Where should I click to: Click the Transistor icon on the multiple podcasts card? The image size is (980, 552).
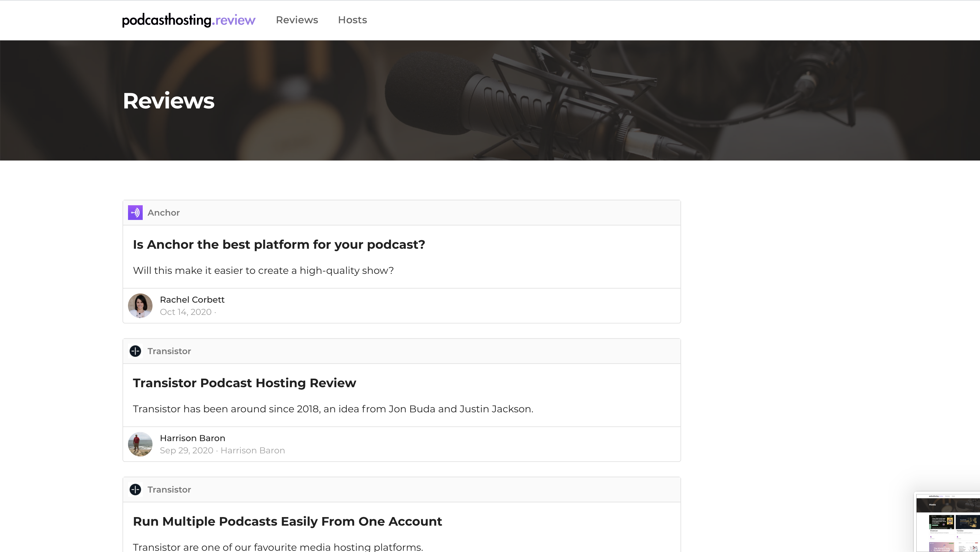coord(135,490)
